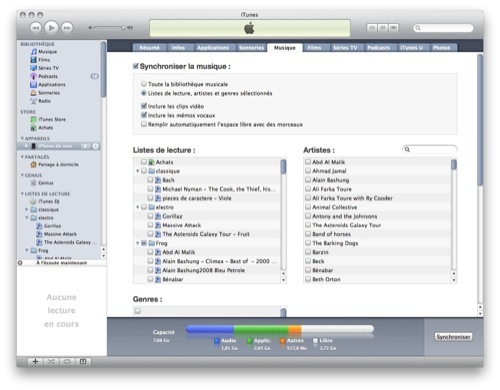
Task: Check the Achats playlist checkbox
Action: click(x=144, y=162)
